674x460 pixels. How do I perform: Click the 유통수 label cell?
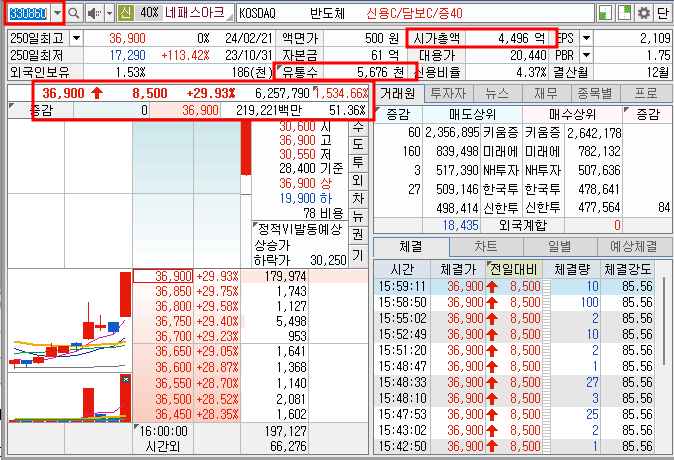[x=299, y=72]
